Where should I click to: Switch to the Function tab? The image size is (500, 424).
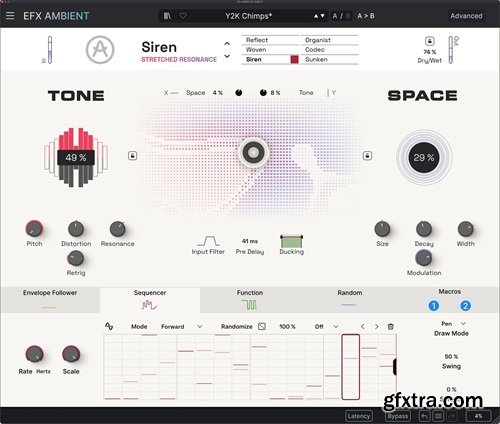click(250, 300)
